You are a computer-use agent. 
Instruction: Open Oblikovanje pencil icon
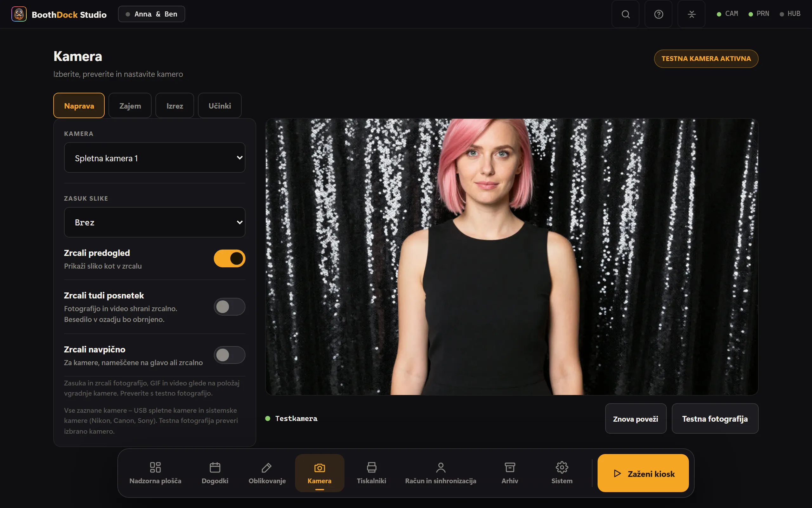[267, 473]
